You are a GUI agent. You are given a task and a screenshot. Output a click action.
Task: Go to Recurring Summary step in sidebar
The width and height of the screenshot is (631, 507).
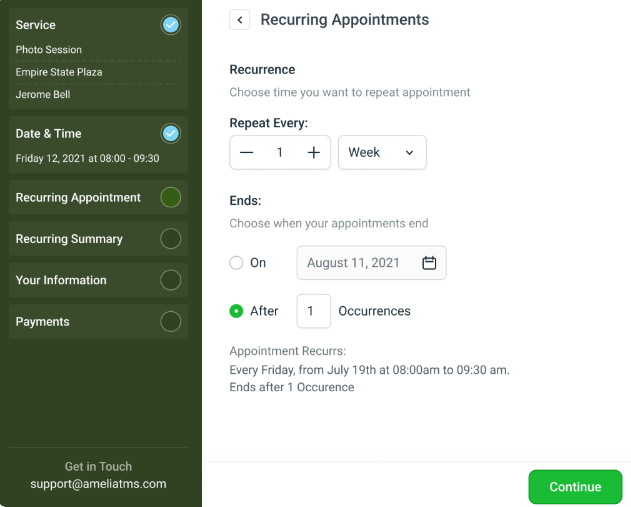click(x=70, y=239)
